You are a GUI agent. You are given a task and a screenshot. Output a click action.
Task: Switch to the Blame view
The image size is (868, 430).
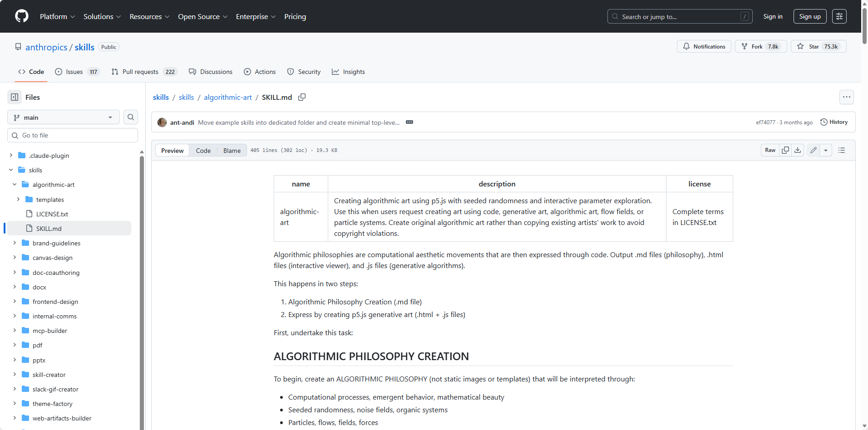(x=232, y=151)
